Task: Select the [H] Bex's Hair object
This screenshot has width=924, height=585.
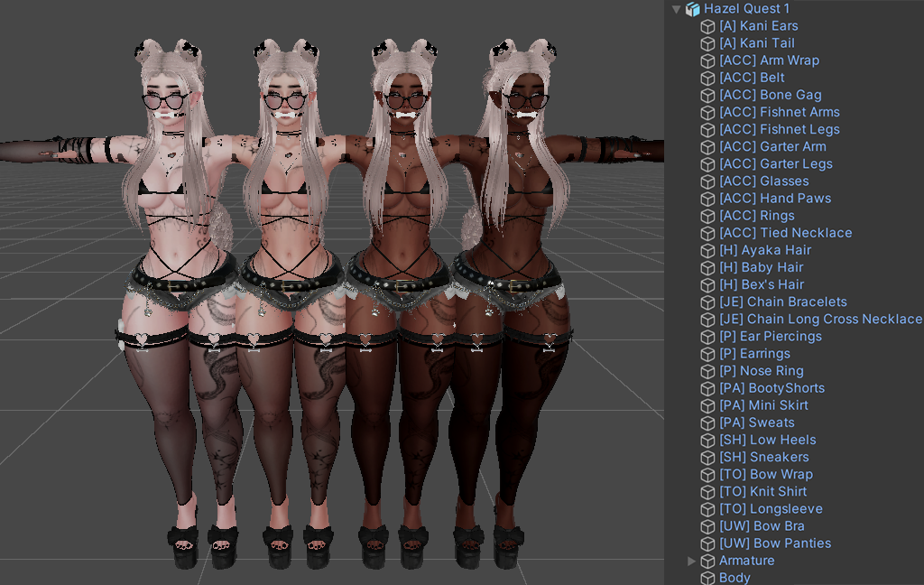Action: [762, 285]
